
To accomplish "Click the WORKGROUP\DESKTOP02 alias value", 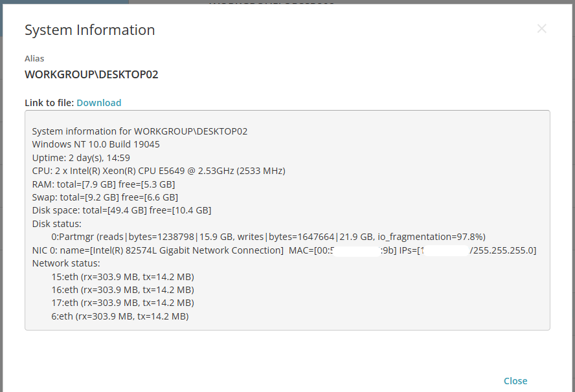I will click(x=91, y=74).
